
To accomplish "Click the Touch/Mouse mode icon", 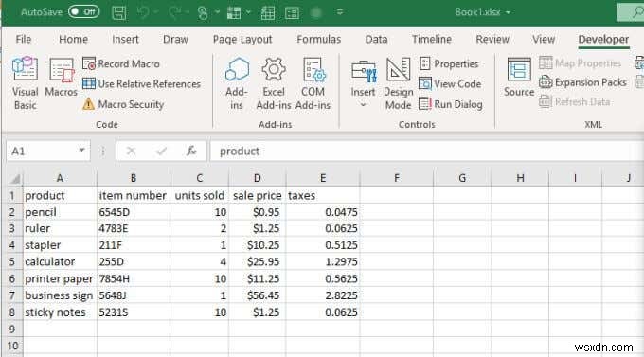I will pos(203,12).
